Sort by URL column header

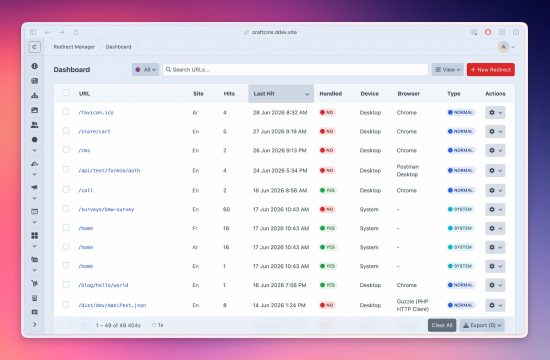pyautogui.click(x=84, y=94)
